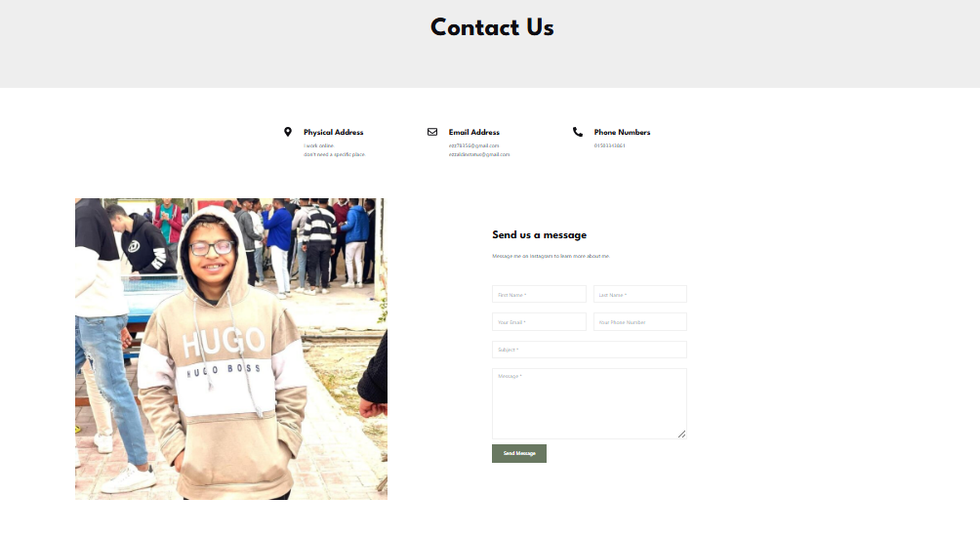Click the map pin location icon

[x=288, y=132]
